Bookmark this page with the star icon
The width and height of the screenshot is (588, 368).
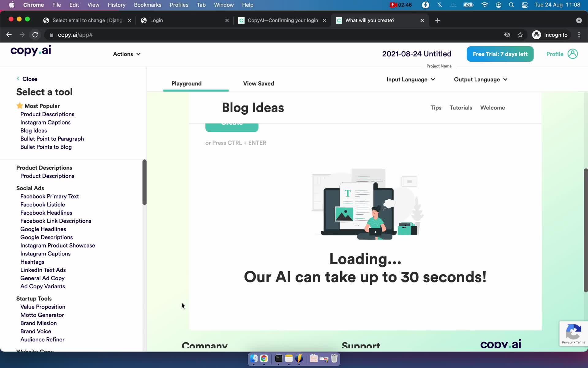click(x=520, y=35)
